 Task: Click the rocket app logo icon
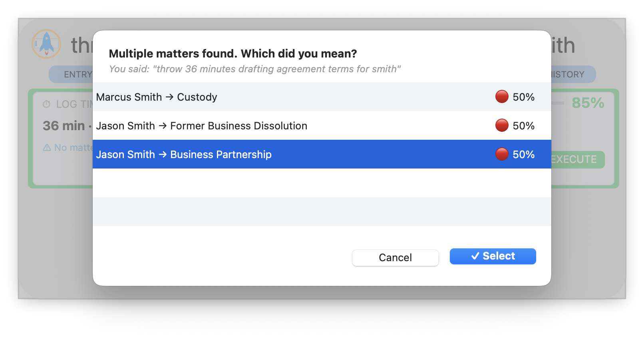[46, 44]
